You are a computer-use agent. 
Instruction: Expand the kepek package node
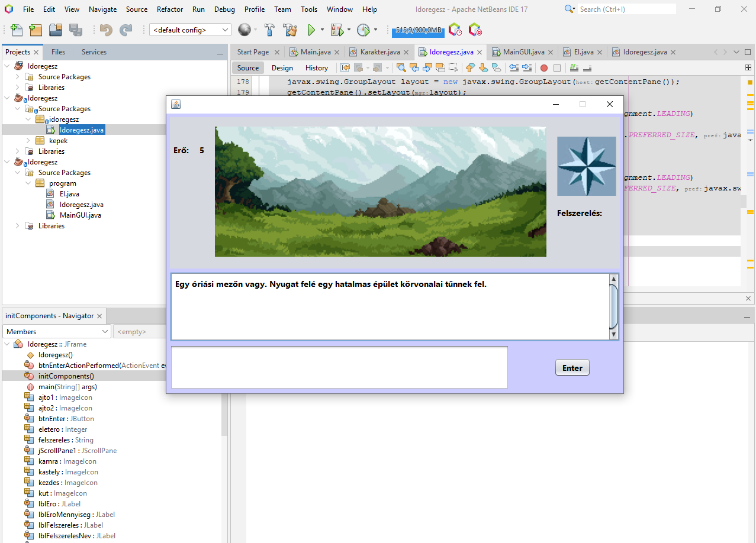(x=28, y=141)
